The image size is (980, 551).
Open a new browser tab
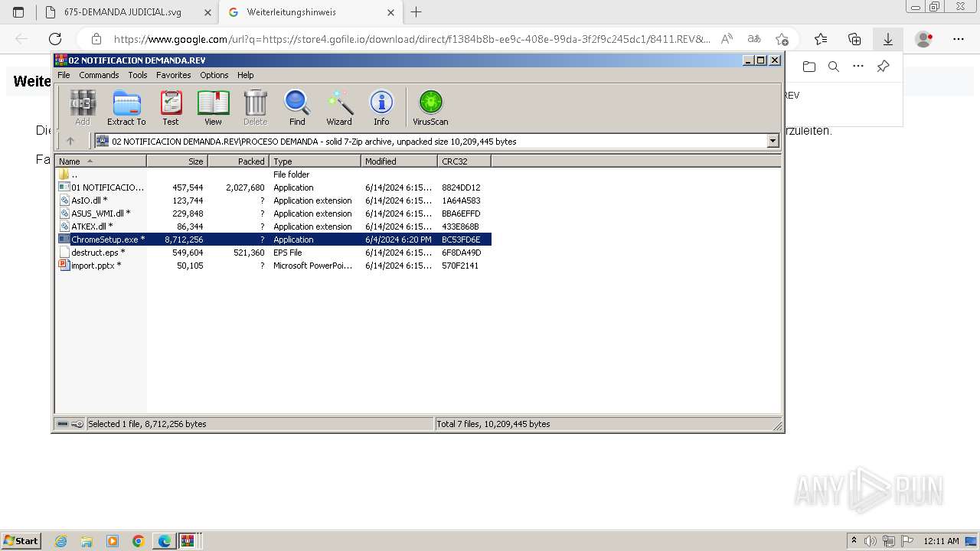(416, 12)
